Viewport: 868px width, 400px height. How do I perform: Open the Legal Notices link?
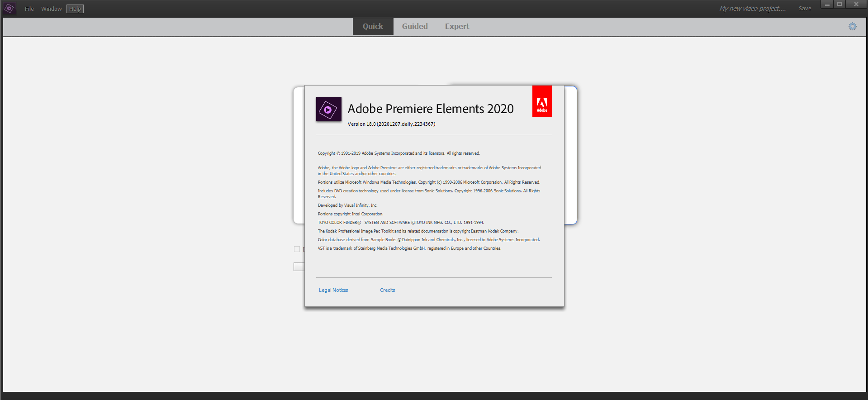tap(333, 290)
